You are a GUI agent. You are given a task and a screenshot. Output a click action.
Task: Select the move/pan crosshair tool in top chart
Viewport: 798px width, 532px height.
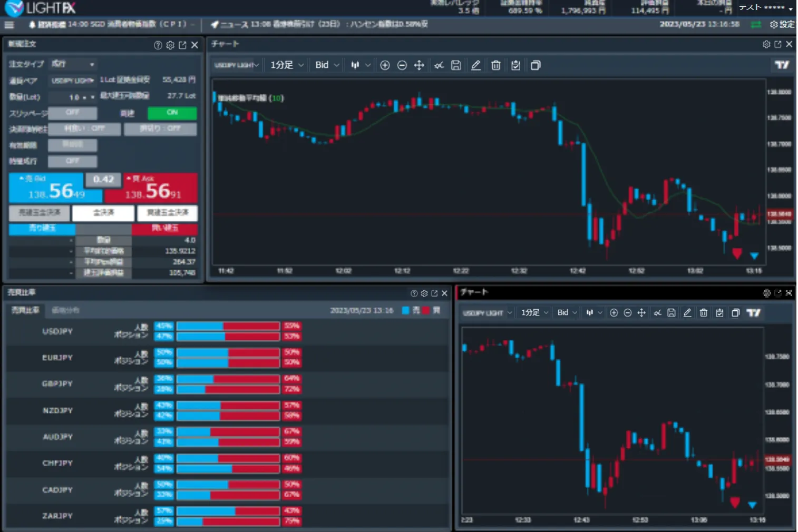(419, 65)
